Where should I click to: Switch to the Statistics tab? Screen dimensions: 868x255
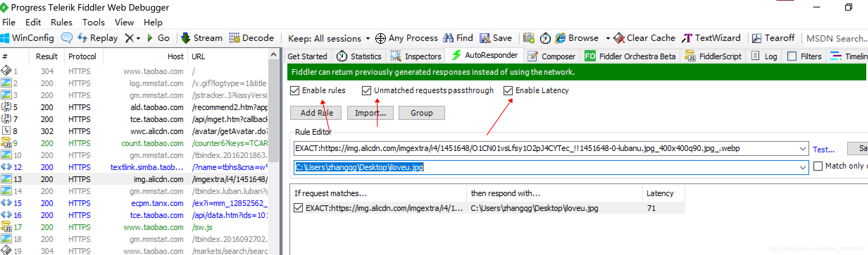click(x=359, y=56)
